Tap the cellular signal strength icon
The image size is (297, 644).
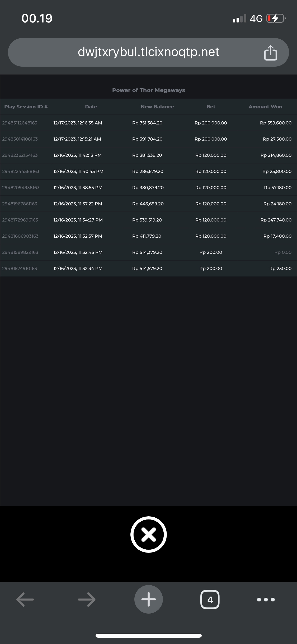(239, 19)
